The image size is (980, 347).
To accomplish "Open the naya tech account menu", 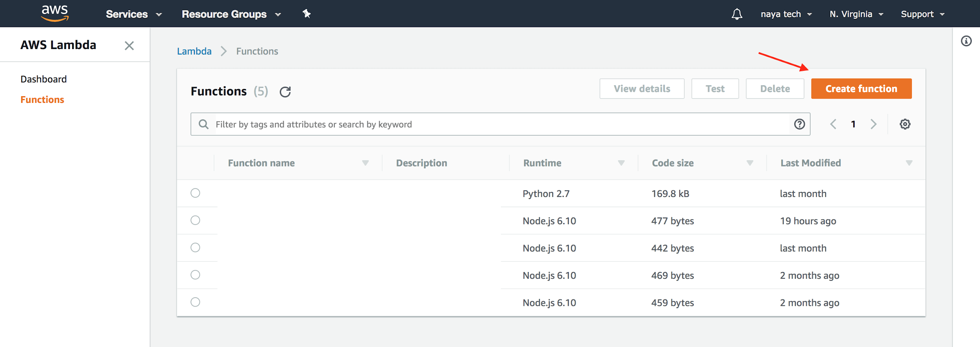I will (x=786, y=14).
